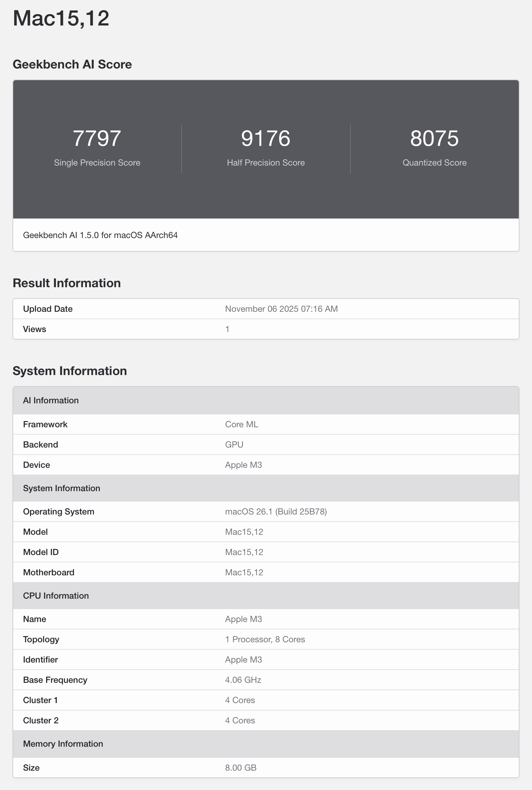Click the Motherboard row label
This screenshot has width=532, height=790.
[49, 572]
